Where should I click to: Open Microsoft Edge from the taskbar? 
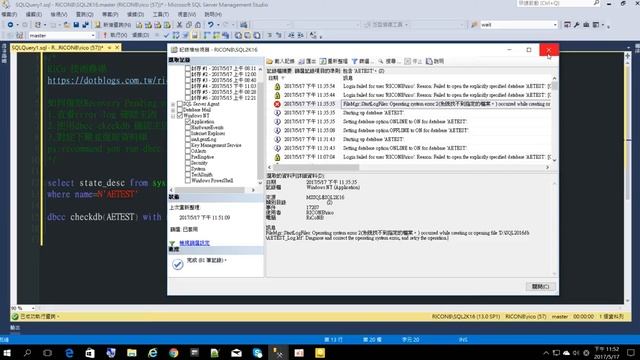69,353
